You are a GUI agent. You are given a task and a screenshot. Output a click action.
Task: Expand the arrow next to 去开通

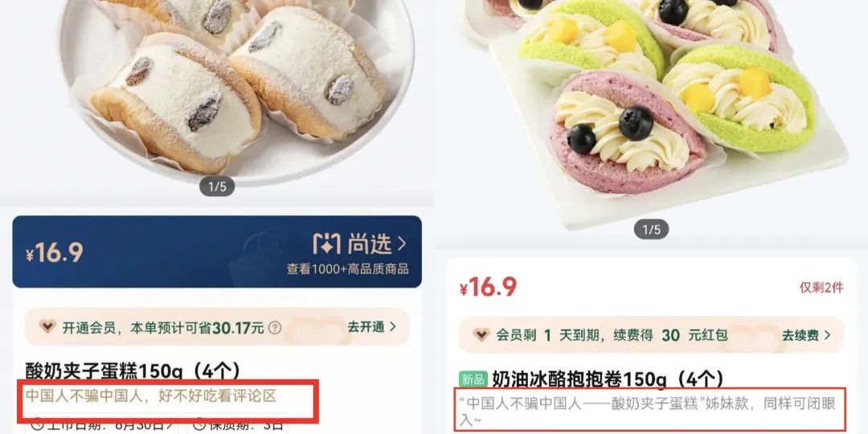392,326
